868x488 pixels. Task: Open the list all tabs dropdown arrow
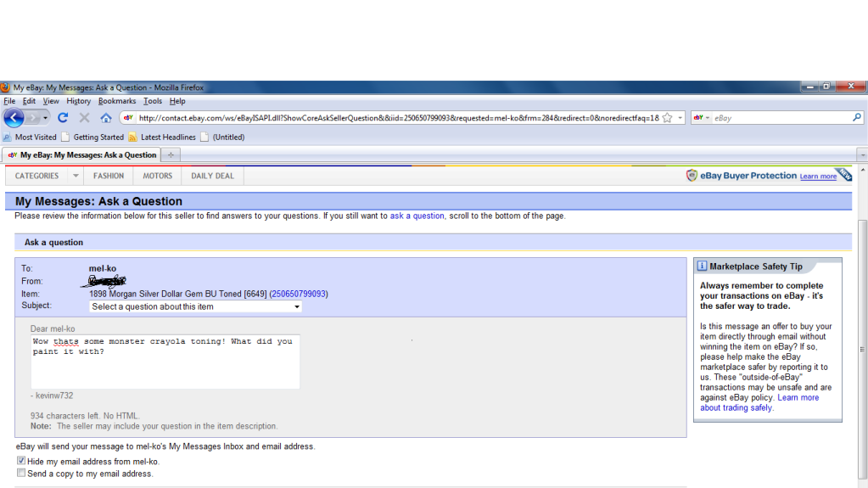pos(862,155)
